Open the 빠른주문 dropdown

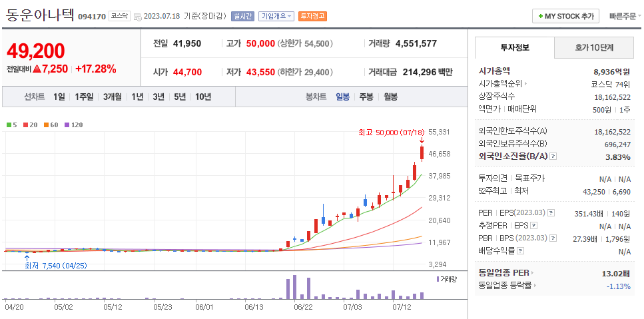coord(625,17)
